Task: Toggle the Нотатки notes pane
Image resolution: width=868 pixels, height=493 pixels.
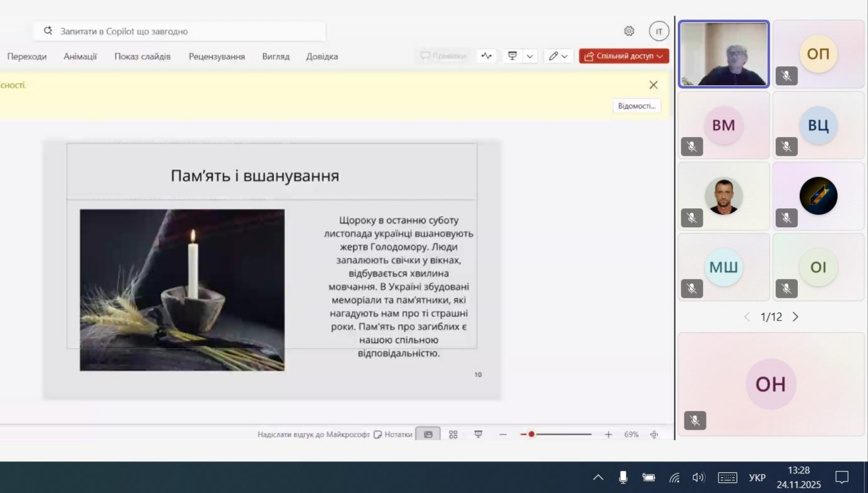Action: click(x=393, y=434)
